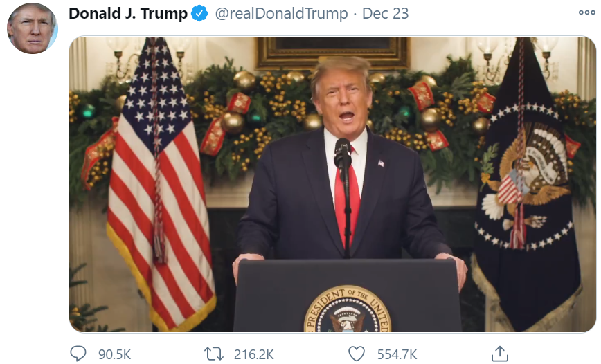Click the presidential seal on the podium
This screenshot has width=601, height=364.
[x=348, y=310]
